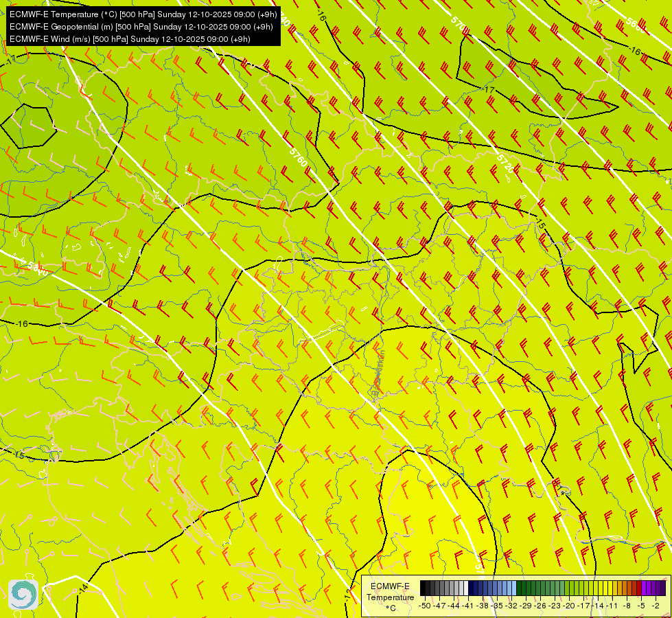
Task: Click the ECMWF-E Geopotential 500 hPa title line
Action: pos(141,27)
